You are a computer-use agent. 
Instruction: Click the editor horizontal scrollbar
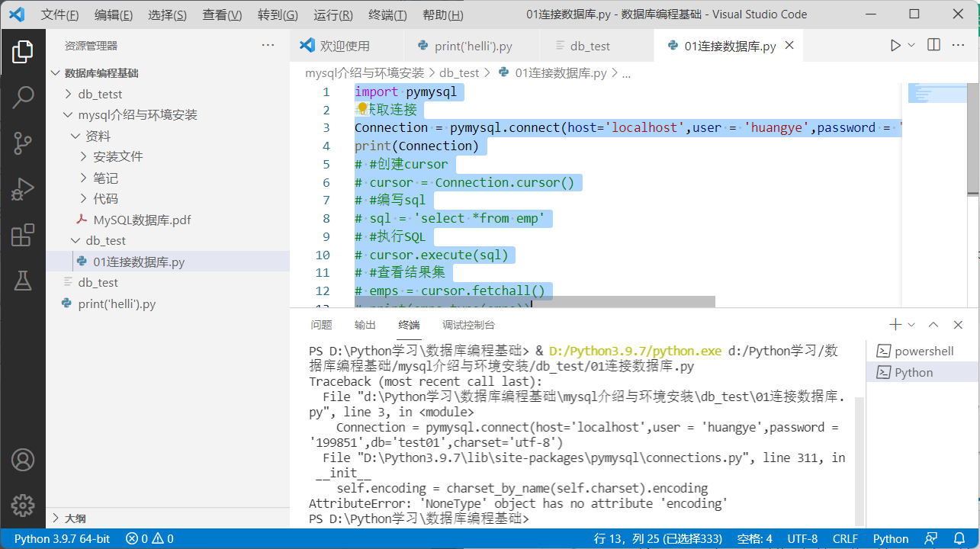pyautogui.click(x=535, y=302)
